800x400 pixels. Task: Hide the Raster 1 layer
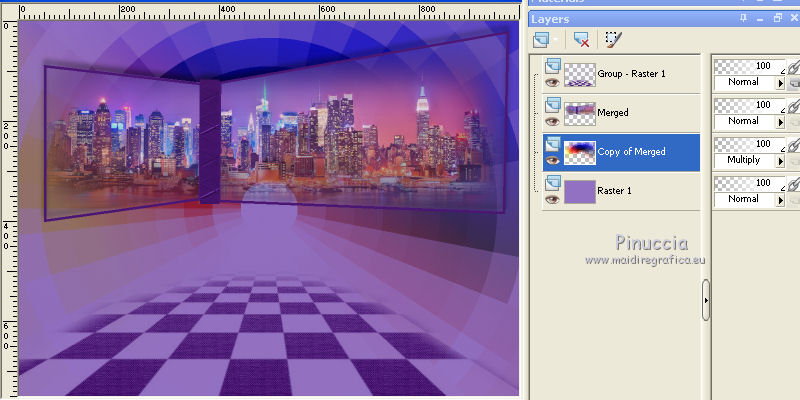552,199
